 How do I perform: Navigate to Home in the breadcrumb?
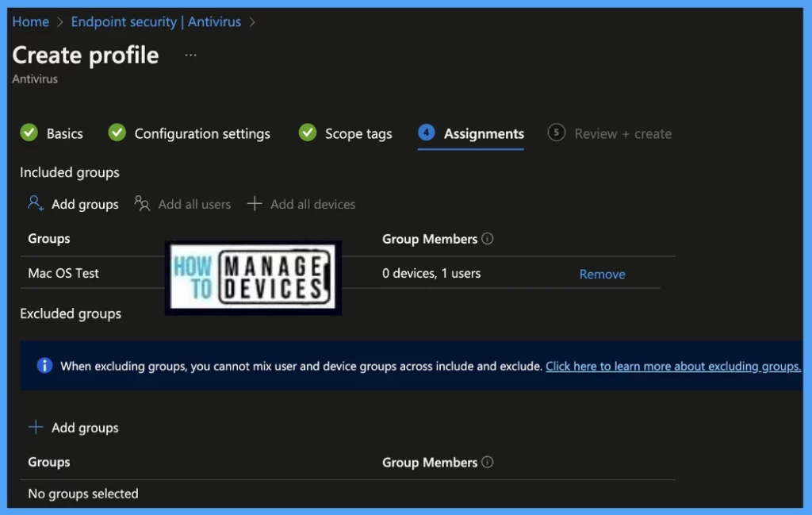[x=31, y=21]
